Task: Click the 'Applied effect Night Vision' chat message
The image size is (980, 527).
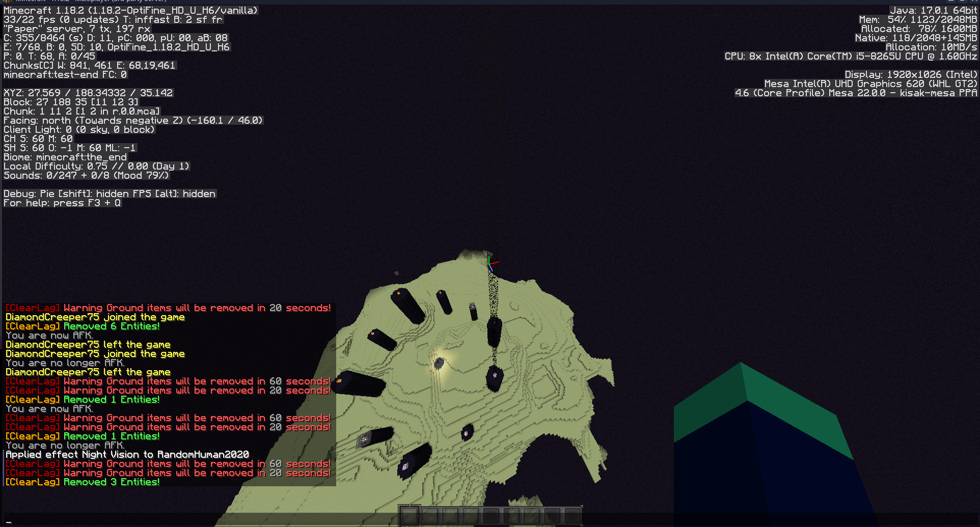Action: pyautogui.click(x=127, y=455)
